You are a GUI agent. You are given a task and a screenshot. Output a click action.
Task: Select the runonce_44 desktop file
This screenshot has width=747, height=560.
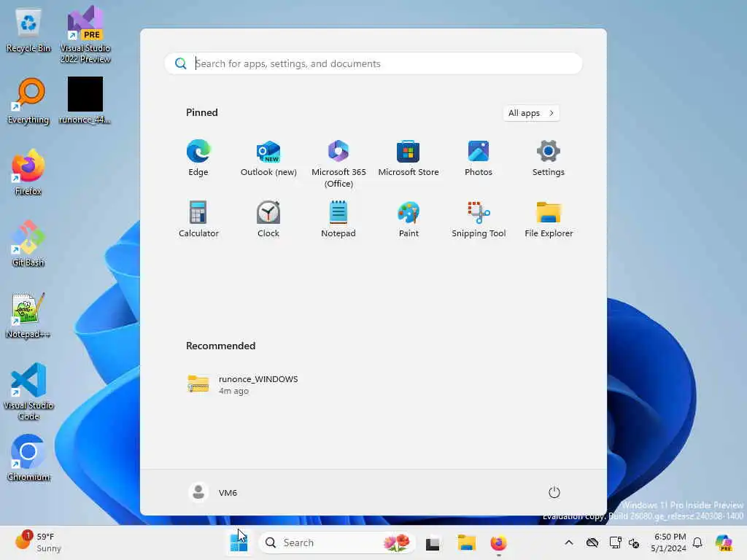tap(85, 101)
